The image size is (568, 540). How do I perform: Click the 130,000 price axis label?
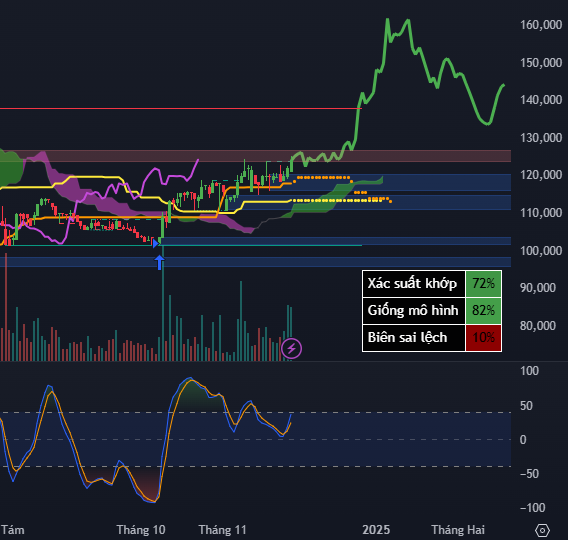click(541, 138)
